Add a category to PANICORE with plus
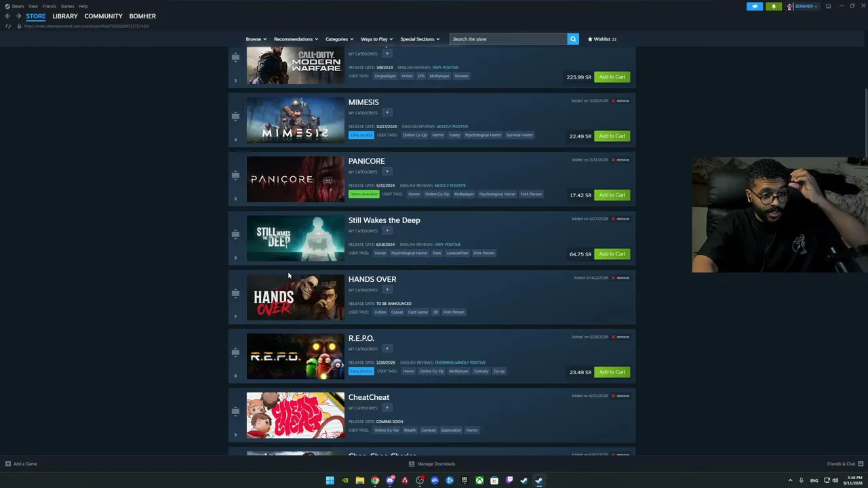 387,171
